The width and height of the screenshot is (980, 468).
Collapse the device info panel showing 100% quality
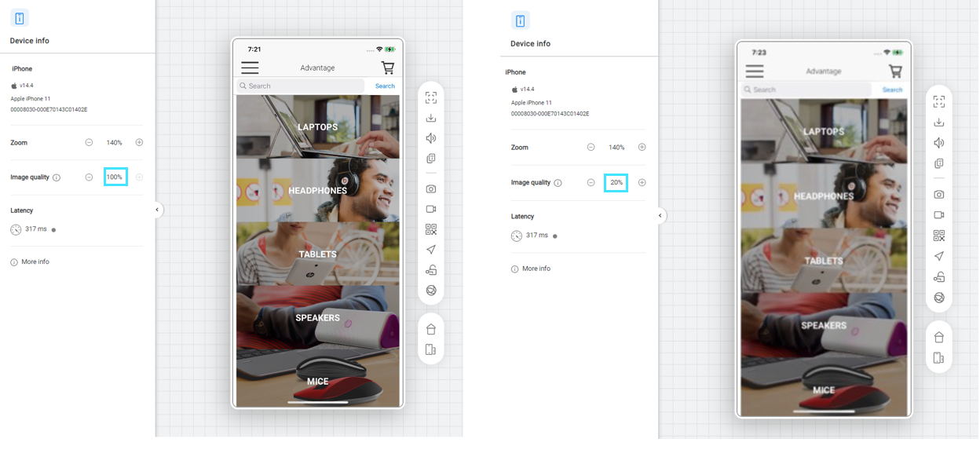pos(157,210)
